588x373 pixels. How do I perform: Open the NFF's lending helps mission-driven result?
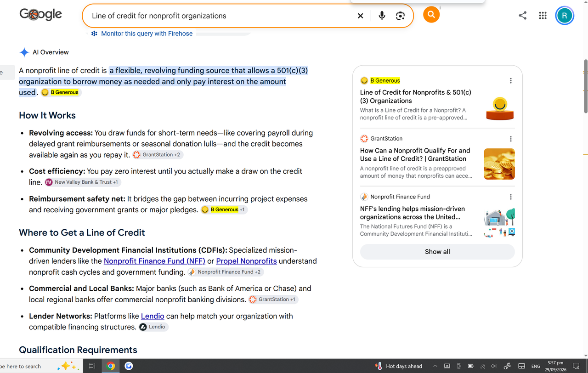pos(413,213)
